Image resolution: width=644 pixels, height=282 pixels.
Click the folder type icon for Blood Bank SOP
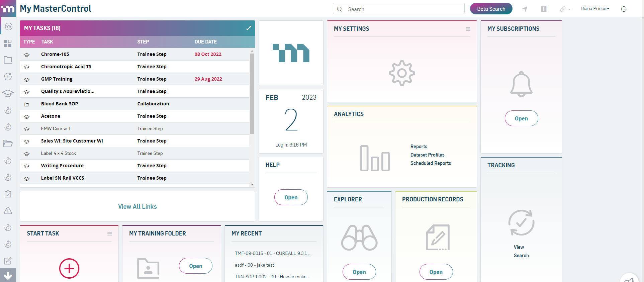(x=27, y=104)
